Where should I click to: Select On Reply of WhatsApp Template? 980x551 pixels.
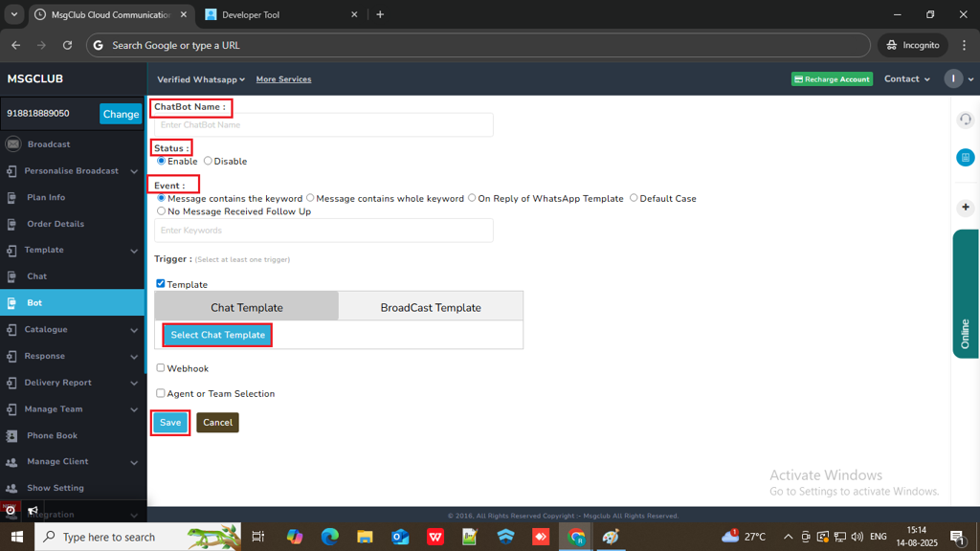pyautogui.click(x=472, y=198)
